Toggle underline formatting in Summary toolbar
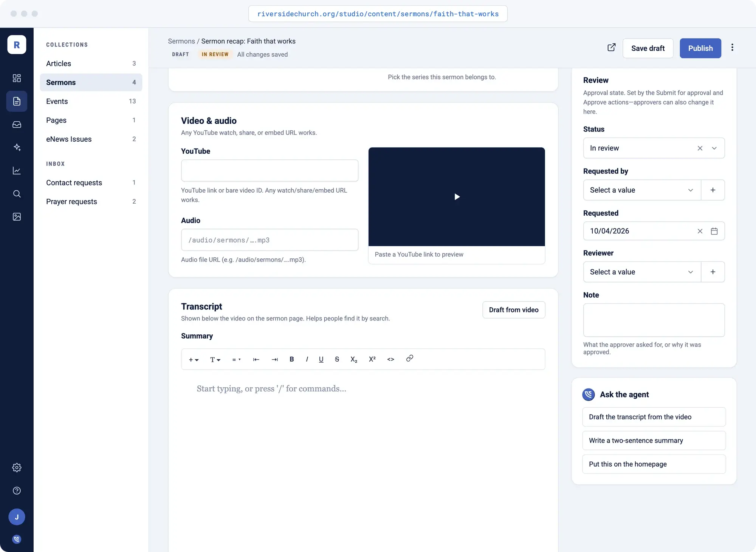 (321, 359)
